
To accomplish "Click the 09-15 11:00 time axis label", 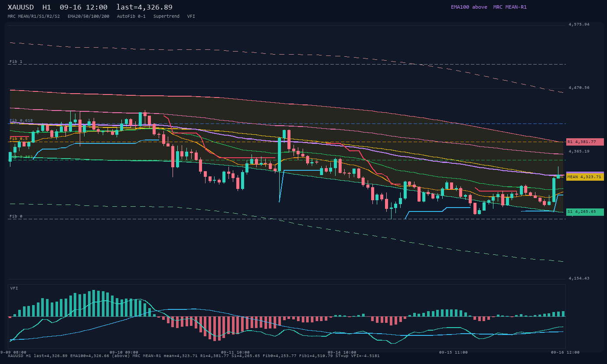I will (x=454, y=352).
